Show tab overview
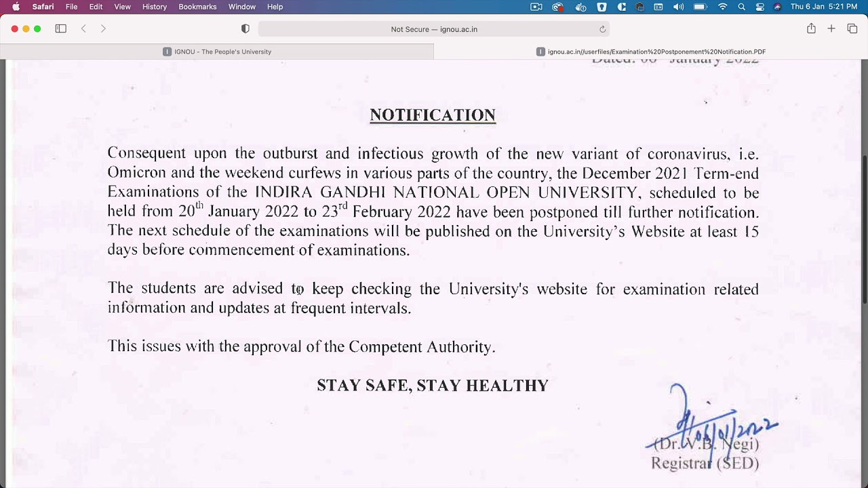 point(852,28)
